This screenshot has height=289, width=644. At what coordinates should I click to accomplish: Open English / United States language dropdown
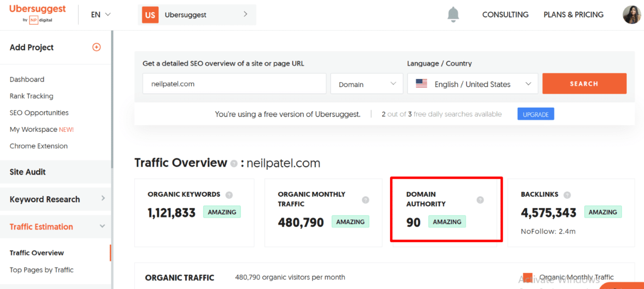472,84
